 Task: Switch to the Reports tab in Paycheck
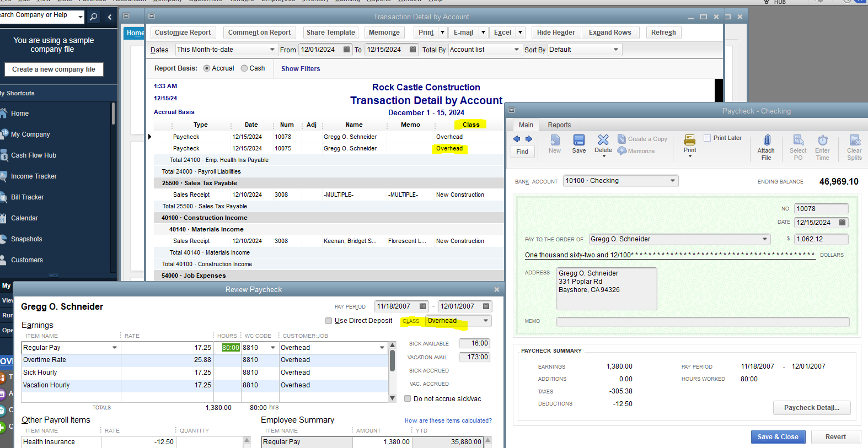point(559,125)
